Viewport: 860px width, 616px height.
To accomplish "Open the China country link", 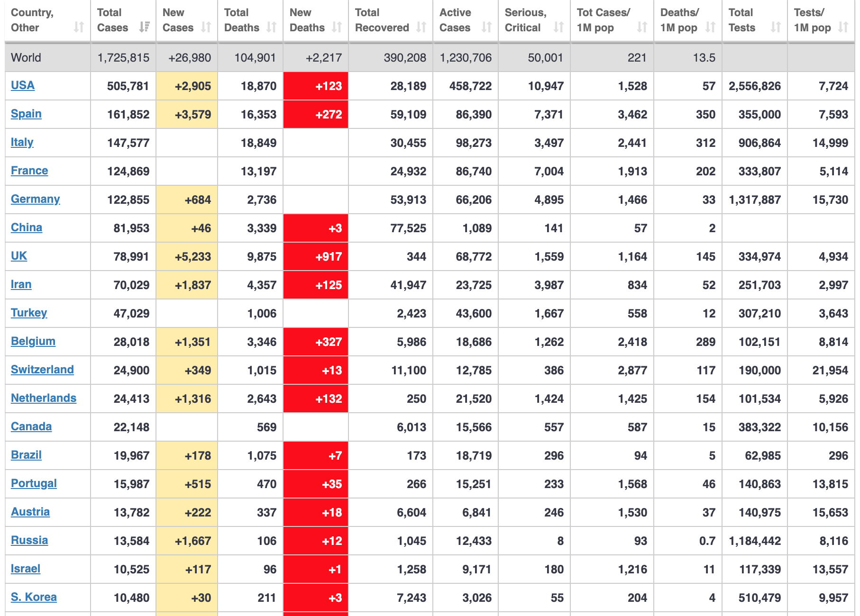I will [x=27, y=227].
